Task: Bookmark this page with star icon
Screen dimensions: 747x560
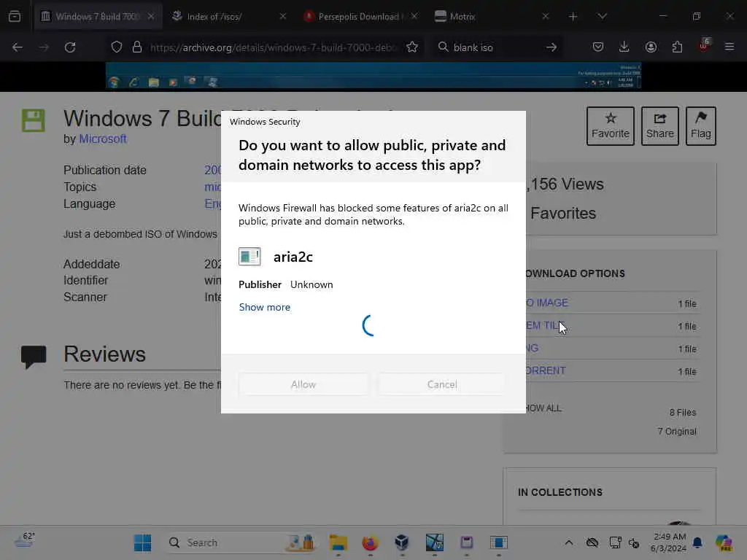Action: [x=412, y=47]
